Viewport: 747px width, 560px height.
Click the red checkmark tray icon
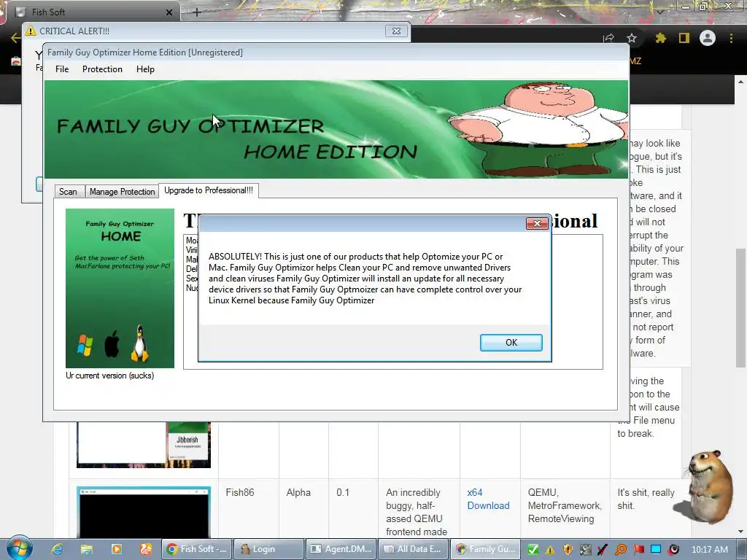tap(602, 550)
